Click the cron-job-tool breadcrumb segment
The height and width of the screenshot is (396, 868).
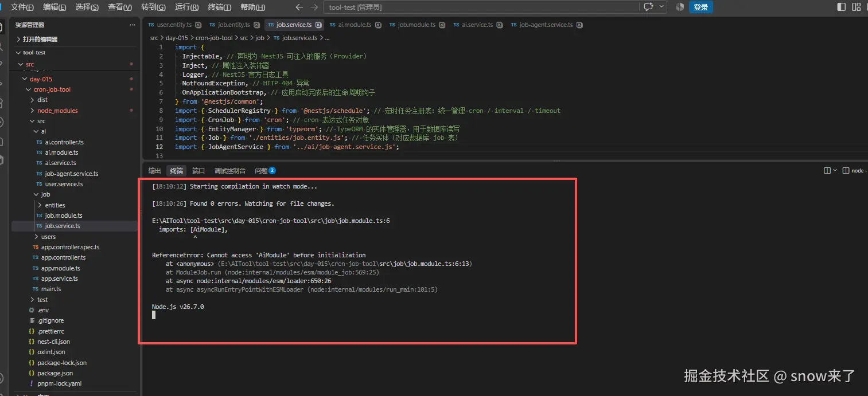click(214, 38)
